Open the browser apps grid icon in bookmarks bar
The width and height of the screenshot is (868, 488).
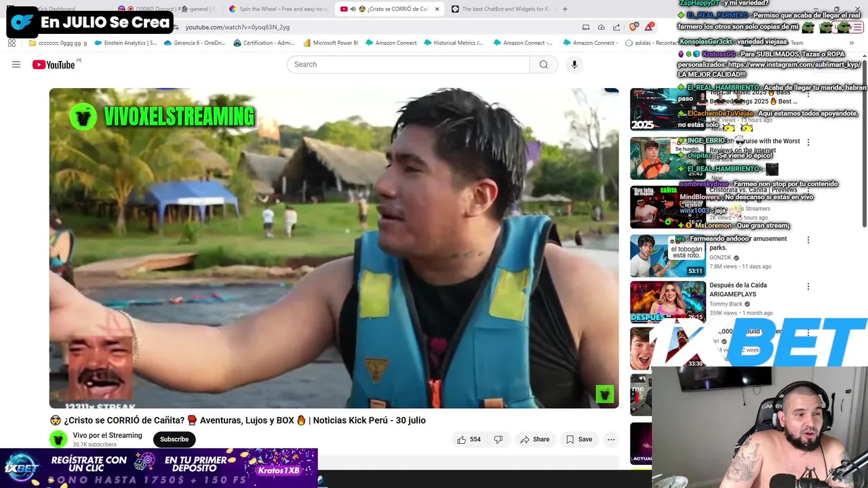(x=12, y=43)
